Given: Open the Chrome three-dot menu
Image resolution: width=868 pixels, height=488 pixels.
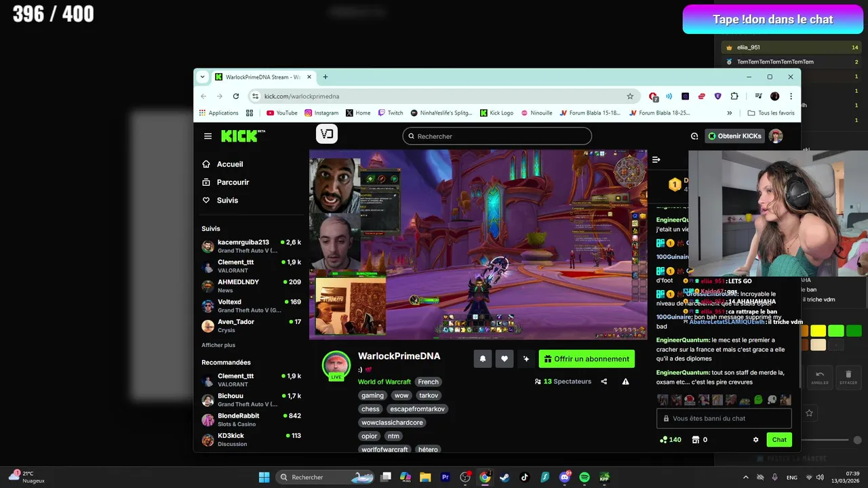Looking at the screenshot, I should pyautogui.click(x=791, y=96).
